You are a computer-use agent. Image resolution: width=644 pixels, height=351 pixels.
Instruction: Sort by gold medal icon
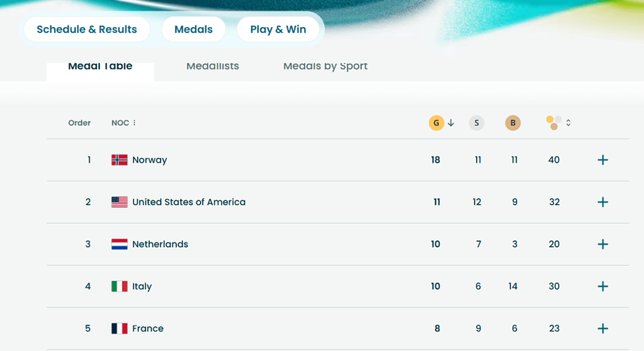436,123
